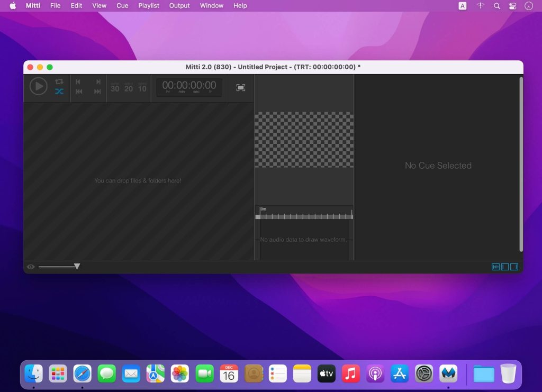The width and height of the screenshot is (542, 392).
Task: Click the fast-forward double-arrow icon
Action: click(x=98, y=92)
